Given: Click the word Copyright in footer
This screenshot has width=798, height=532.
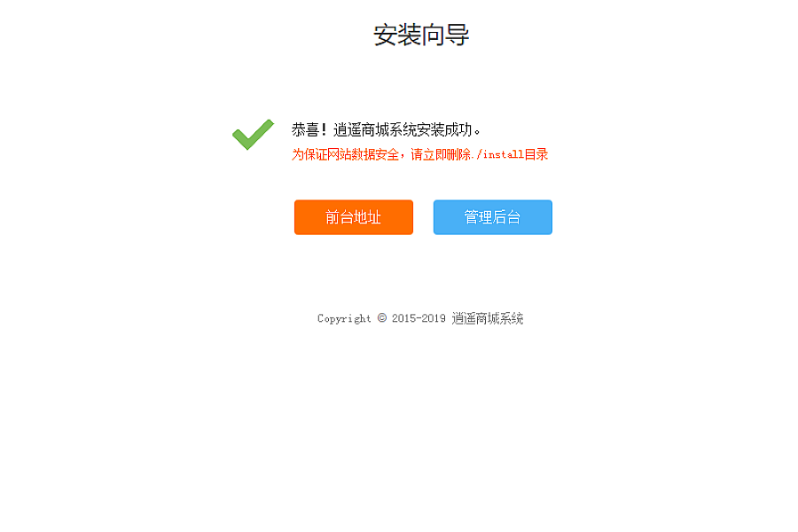Looking at the screenshot, I should click(x=344, y=318).
